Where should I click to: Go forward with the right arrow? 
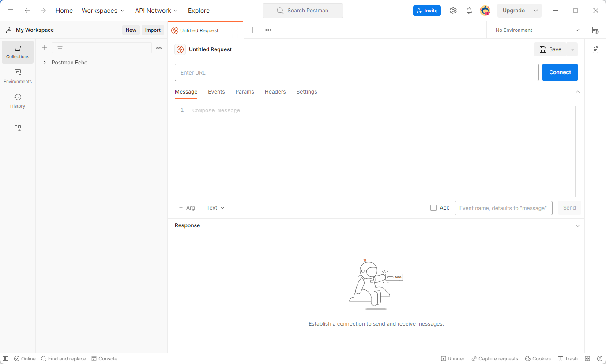(x=43, y=11)
